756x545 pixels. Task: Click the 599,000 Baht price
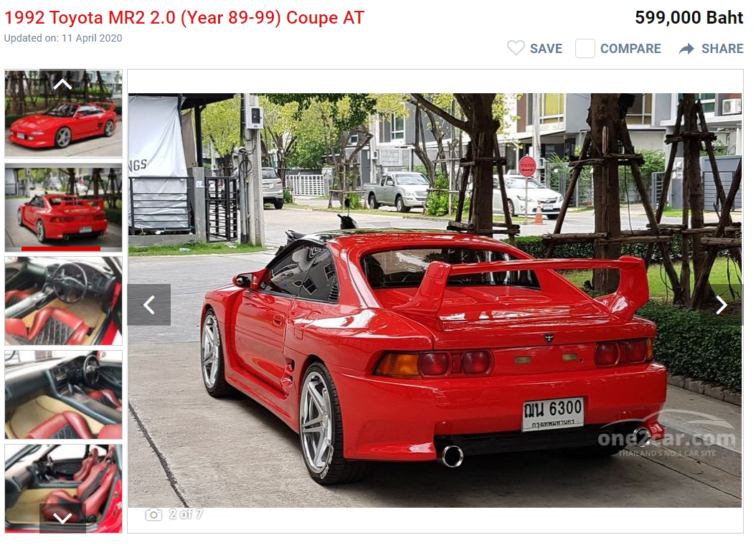[689, 17]
